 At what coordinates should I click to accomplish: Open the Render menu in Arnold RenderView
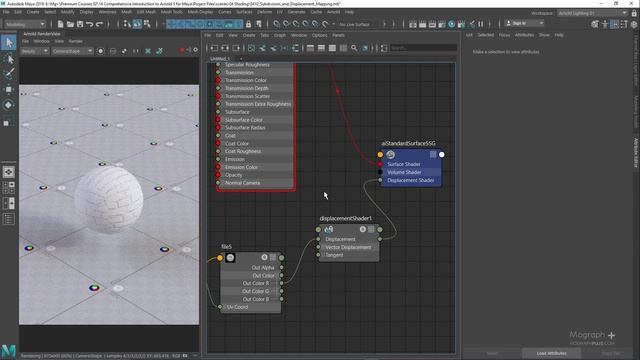tap(76, 41)
